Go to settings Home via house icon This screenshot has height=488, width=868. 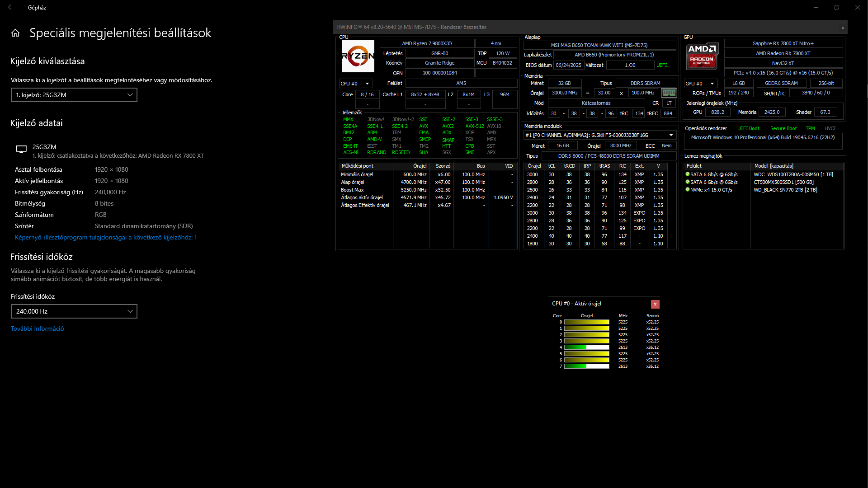coord(15,33)
